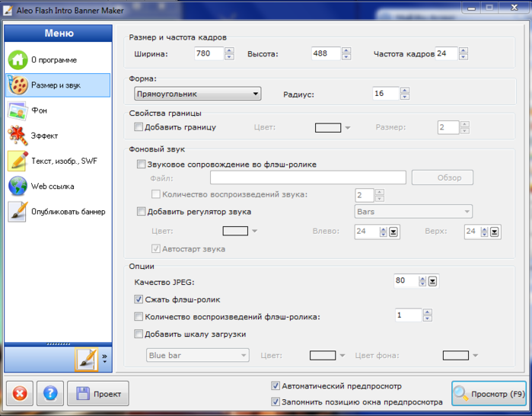Image resolution: width=532 pixels, height=416 pixels.
Task: Click the red cancel X button
Action: pyautogui.click(x=20, y=394)
